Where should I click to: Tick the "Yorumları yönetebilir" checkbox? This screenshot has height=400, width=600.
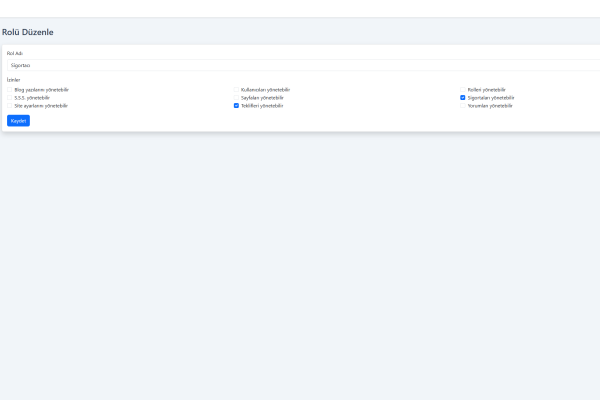(x=463, y=106)
